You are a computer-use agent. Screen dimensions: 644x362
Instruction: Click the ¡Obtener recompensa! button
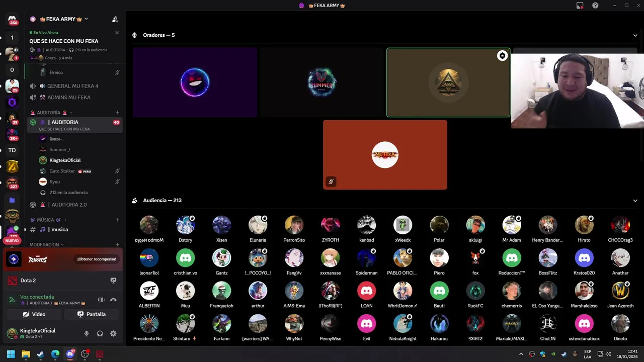(97, 259)
